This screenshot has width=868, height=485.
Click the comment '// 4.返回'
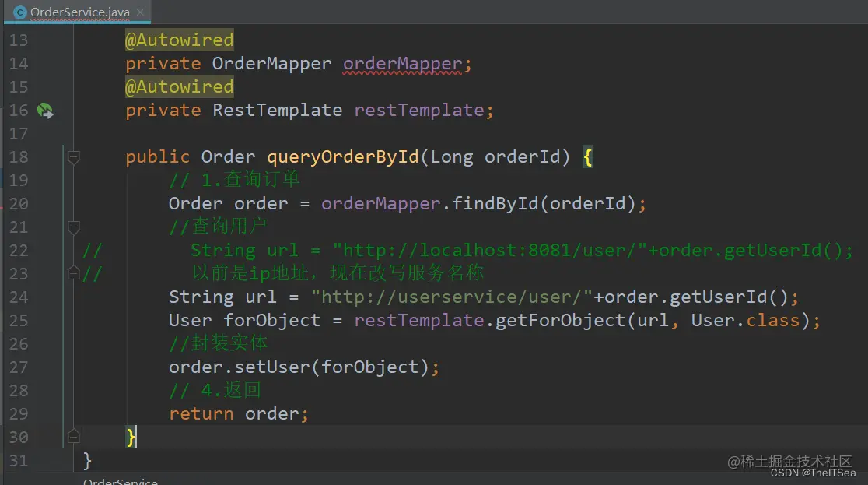pyautogui.click(x=215, y=390)
